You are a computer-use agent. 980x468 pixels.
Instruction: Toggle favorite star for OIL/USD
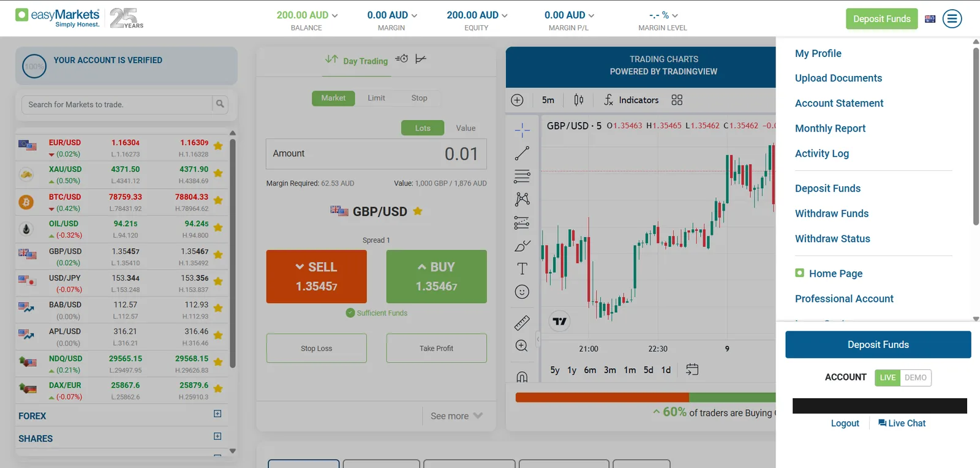coord(218,227)
